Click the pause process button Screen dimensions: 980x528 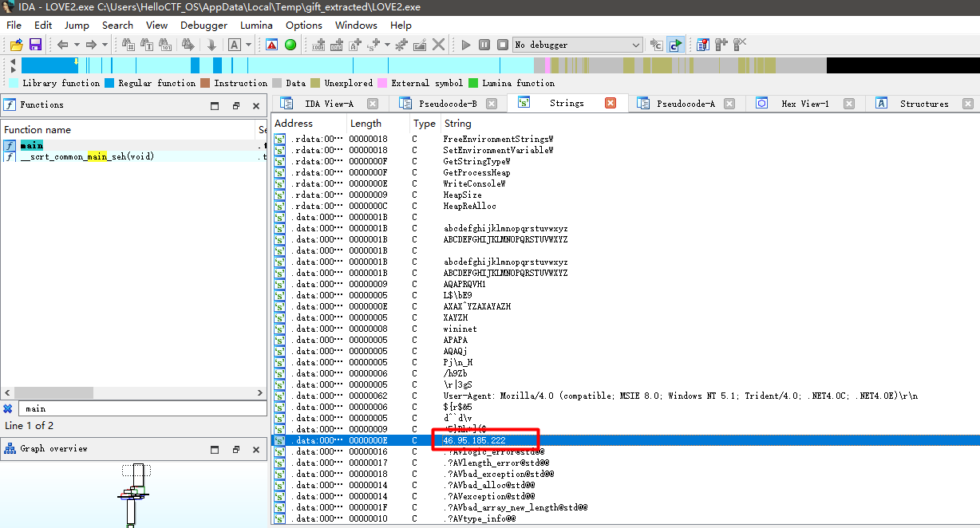pyautogui.click(x=484, y=45)
